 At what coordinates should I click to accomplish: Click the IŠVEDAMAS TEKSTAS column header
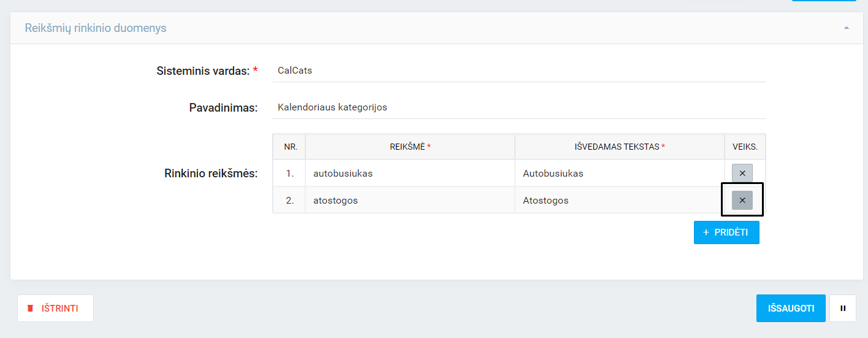(619, 147)
